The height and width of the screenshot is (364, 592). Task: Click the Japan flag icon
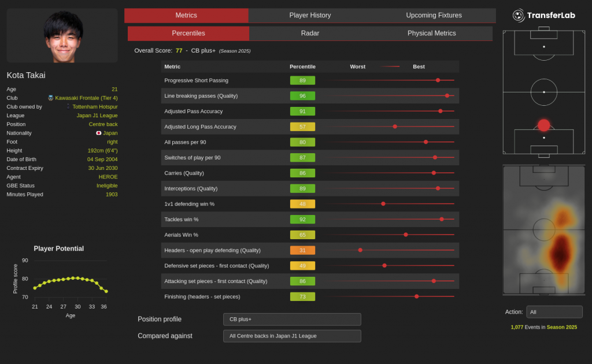pos(99,133)
